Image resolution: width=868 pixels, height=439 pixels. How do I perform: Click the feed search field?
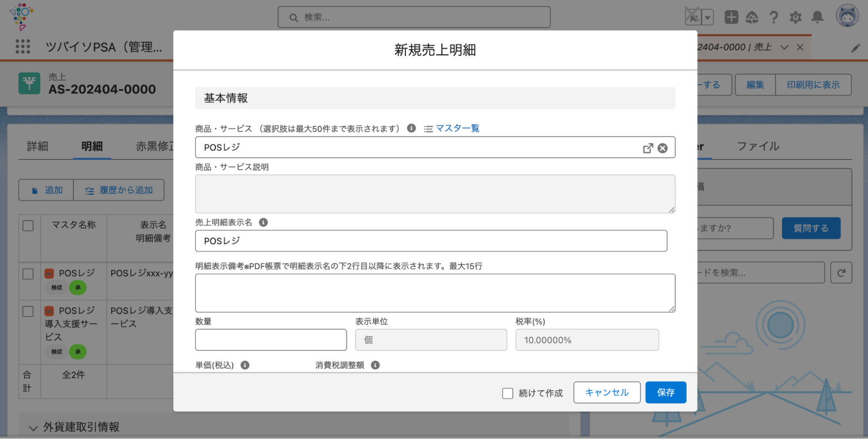760,273
